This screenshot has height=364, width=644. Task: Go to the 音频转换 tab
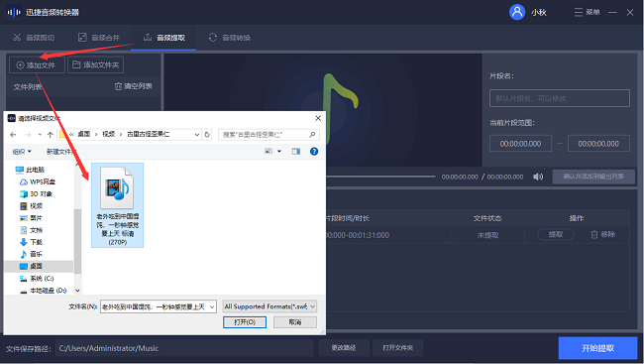click(229, 38)
